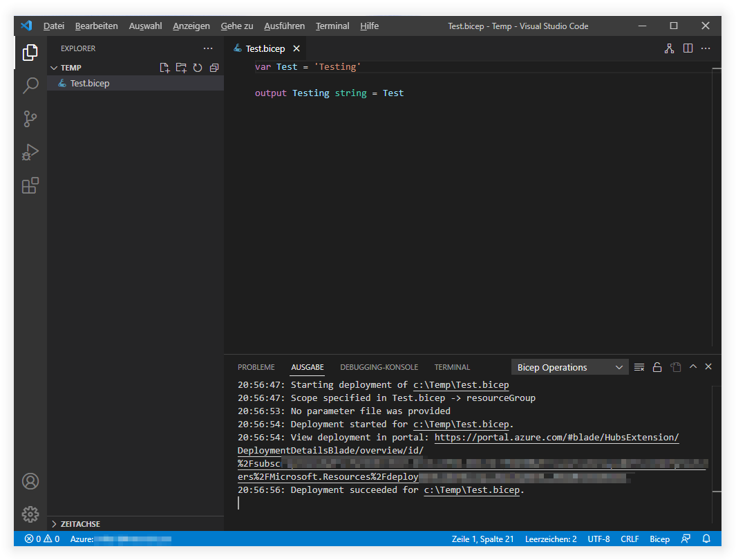Clear the Bicep Operations output
Viewport: 736px width, 560px height.
639,367
